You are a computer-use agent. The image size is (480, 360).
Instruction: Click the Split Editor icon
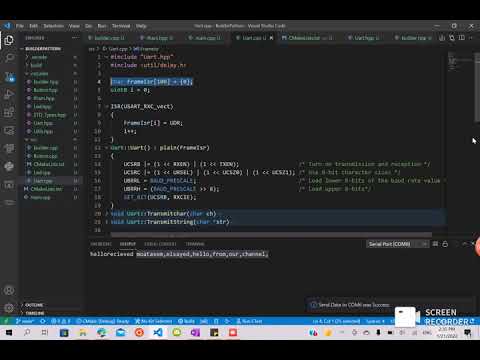click(462, 38)
